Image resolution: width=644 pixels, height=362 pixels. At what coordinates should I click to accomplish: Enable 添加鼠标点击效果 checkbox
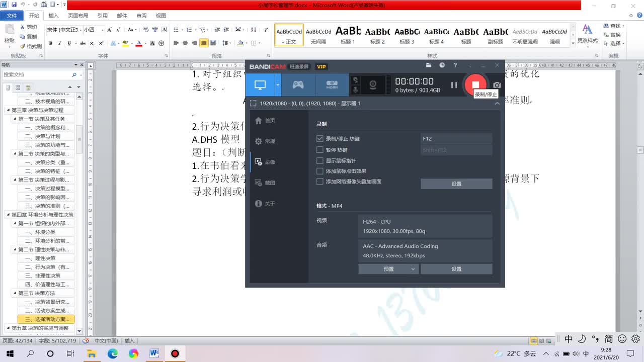(x=319, y=171)
